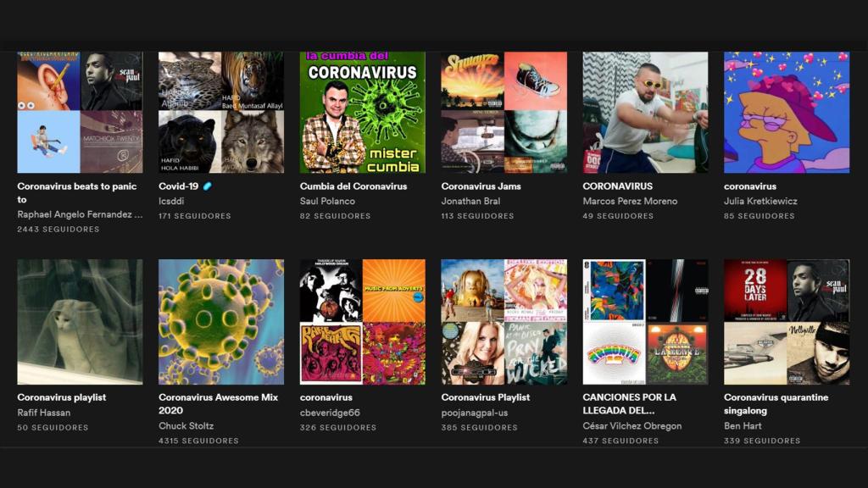Open creator Saul Polanco profile
This screenshot has height=488, width=868.
pos(327,202)
